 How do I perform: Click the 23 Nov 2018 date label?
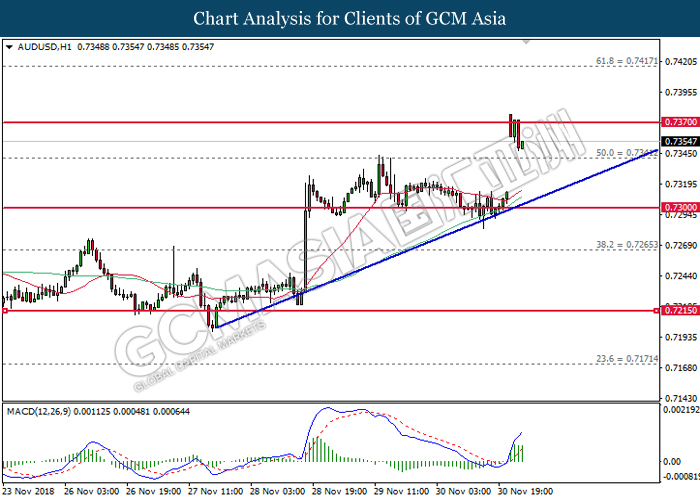(28, 492)
